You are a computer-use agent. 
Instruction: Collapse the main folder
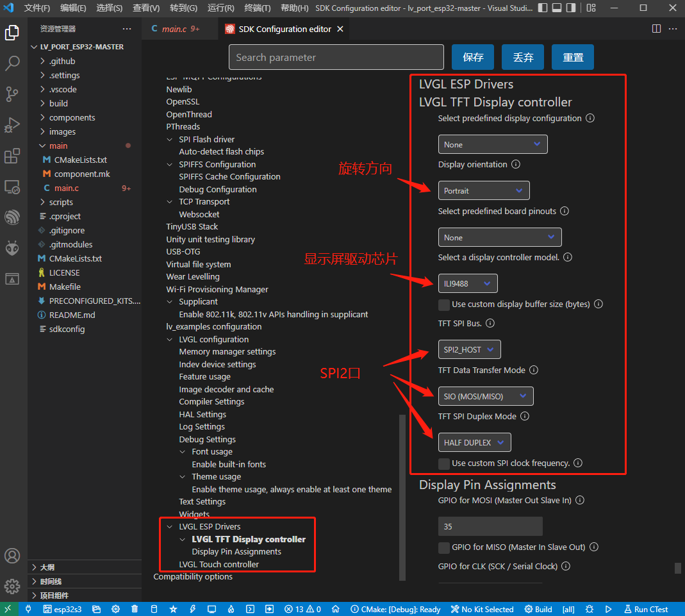pyautogui.click(x=58, y=146)
